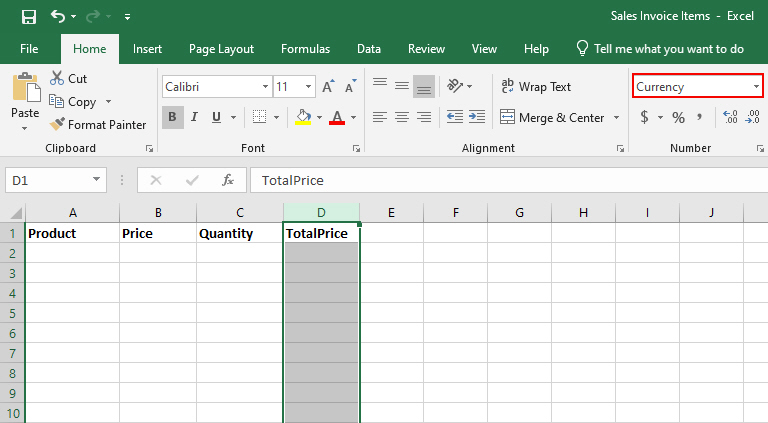Open underline style dropdown arrow
The image size is (768, 423).
point(233,117)
